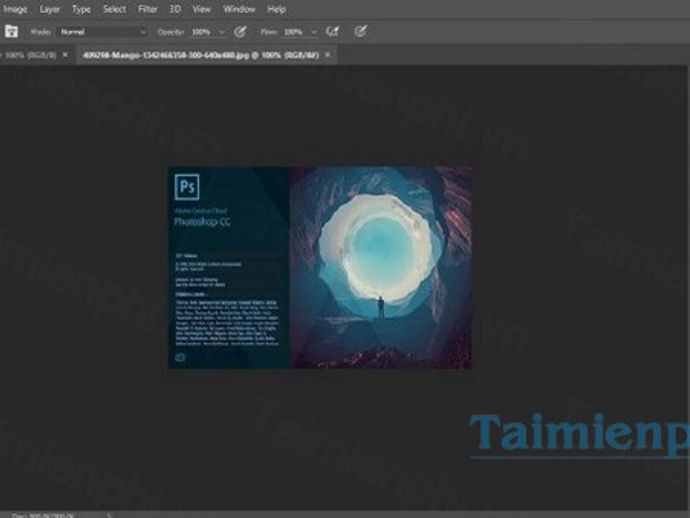Open the Select menu

click(x=114, y=9)
